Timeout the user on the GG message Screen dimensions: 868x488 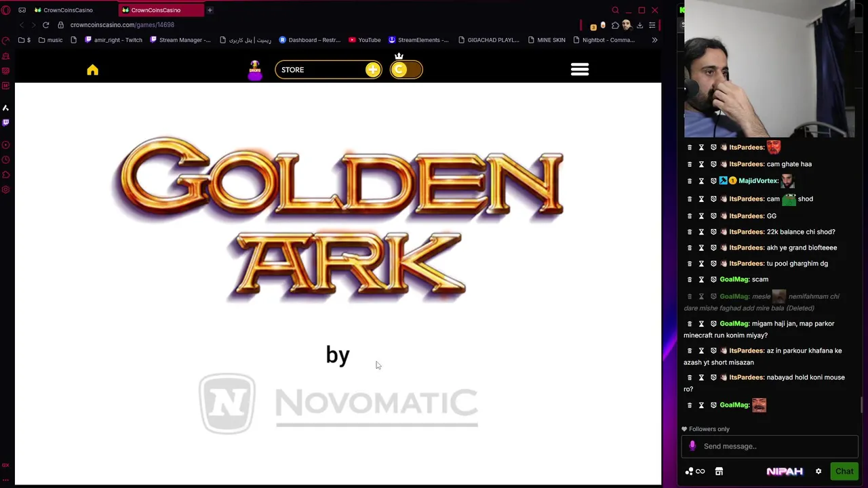[701, 216]
